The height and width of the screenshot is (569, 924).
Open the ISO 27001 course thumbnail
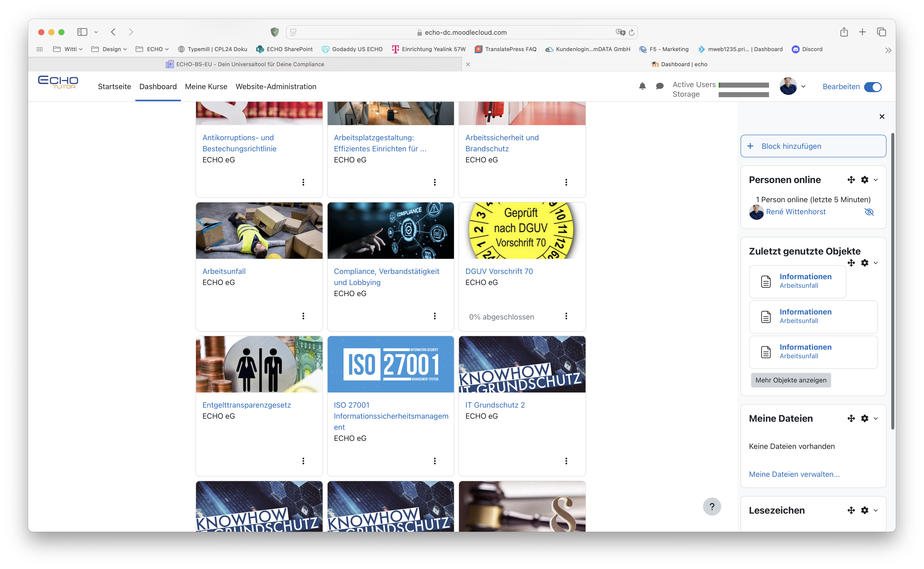(390, 364)
